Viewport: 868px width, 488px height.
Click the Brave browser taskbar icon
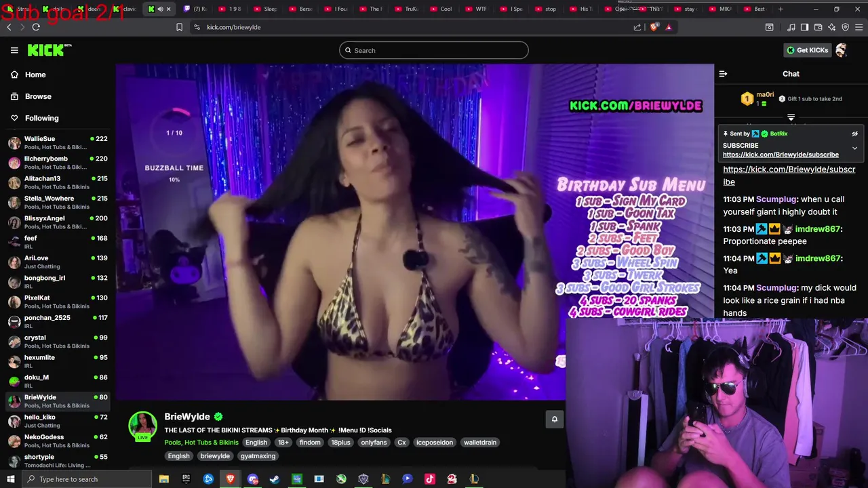coord(231,479)
